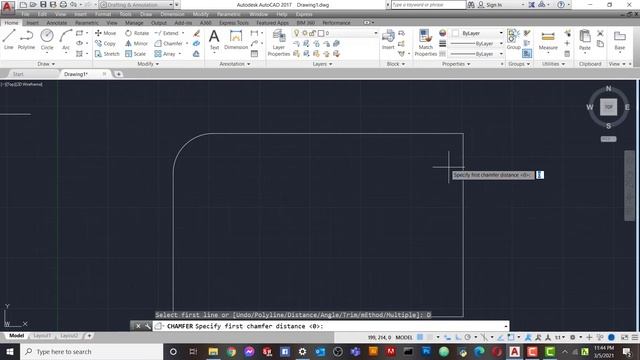Click the CHAMFER command line input
The height and width of the screenshot is (360, 640).
point(332,326)
